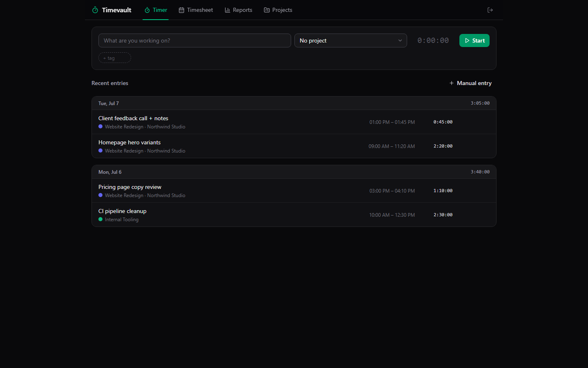
Task: Open the 'Pricing page copy review' entry
Action: click(294, 191)
